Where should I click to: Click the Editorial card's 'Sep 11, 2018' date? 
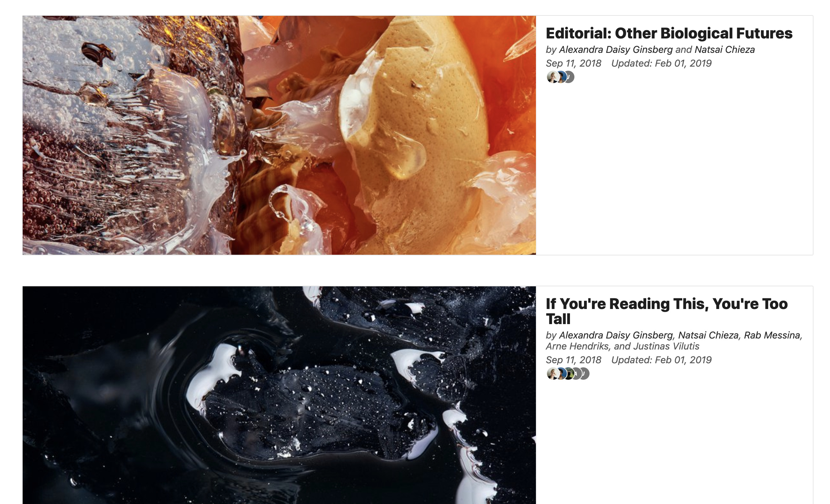(x=573, y=64)
